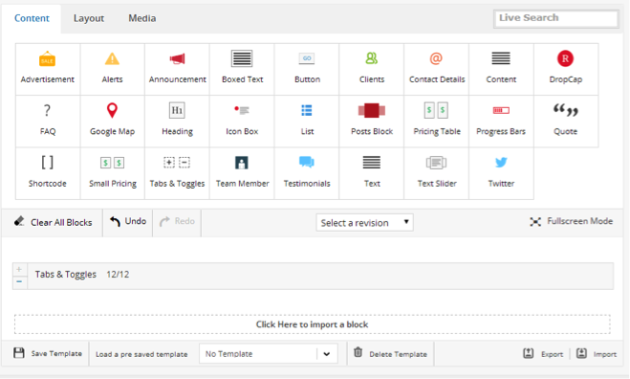Select the DropCap block

566,69
